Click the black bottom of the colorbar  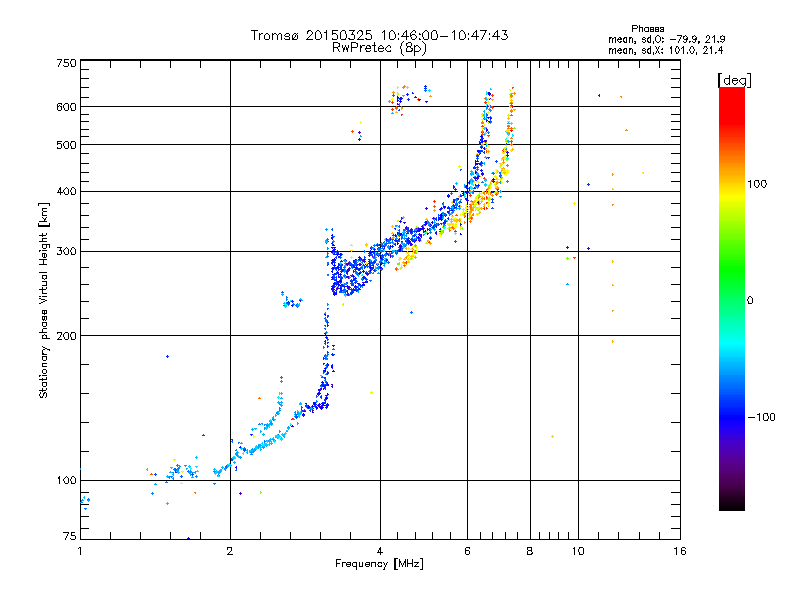732,503
